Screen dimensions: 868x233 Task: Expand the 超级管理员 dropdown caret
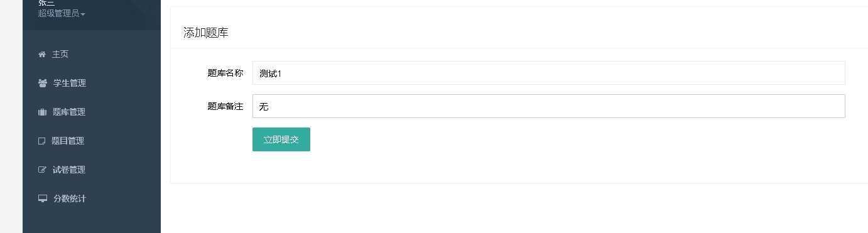point(83,14)
